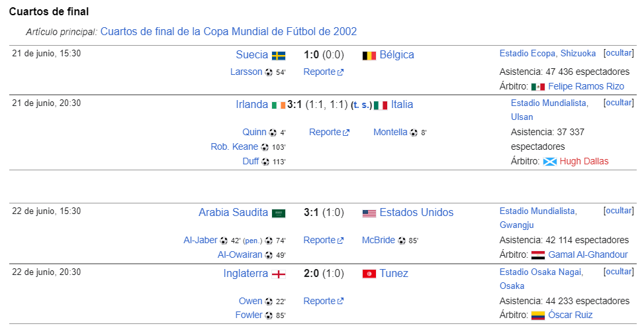Click the Egypt flag beside Gamal Al-Ghandour

tap(538, 255)
